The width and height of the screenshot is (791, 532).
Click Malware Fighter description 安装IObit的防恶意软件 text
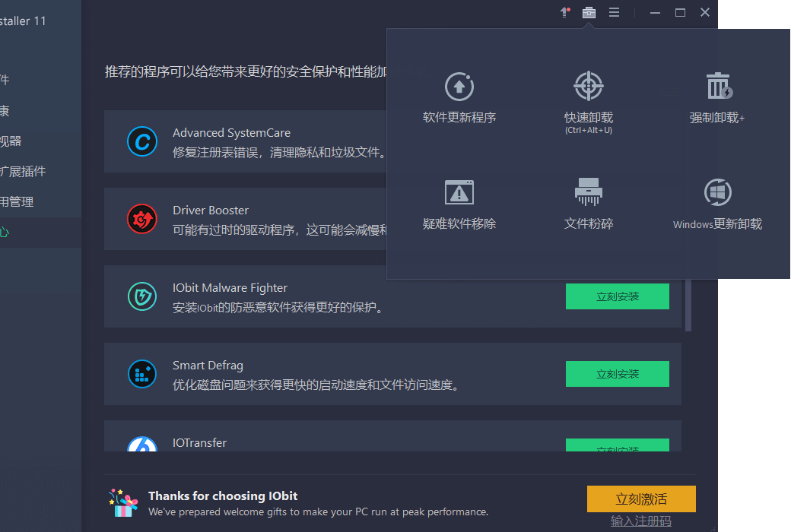279,308
